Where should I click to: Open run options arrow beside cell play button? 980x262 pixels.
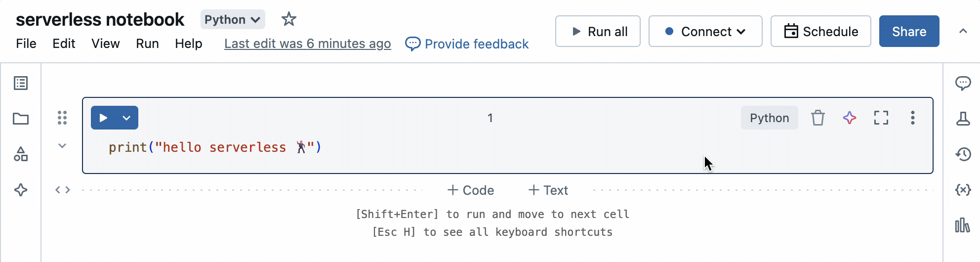126,118
